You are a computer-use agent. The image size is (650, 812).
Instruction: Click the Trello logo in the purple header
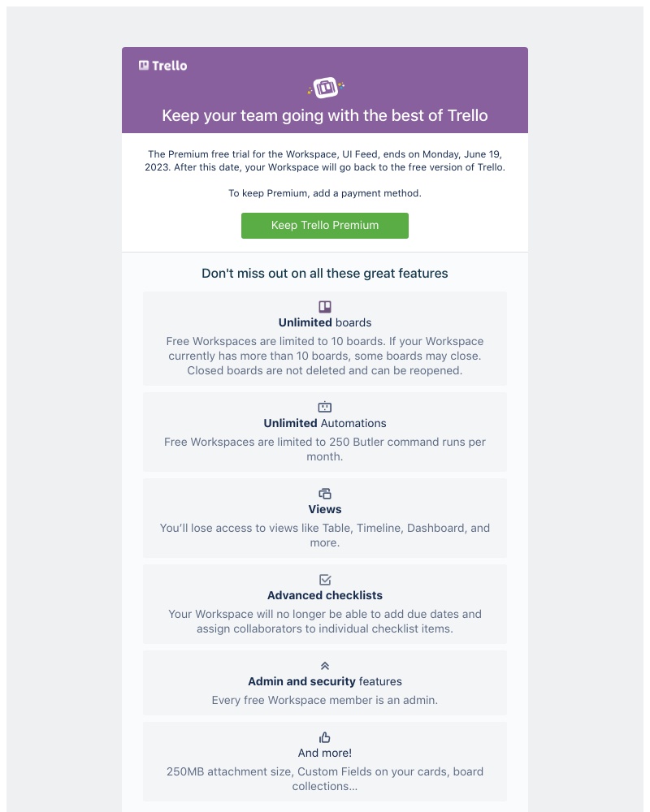(x=161, y=65)
